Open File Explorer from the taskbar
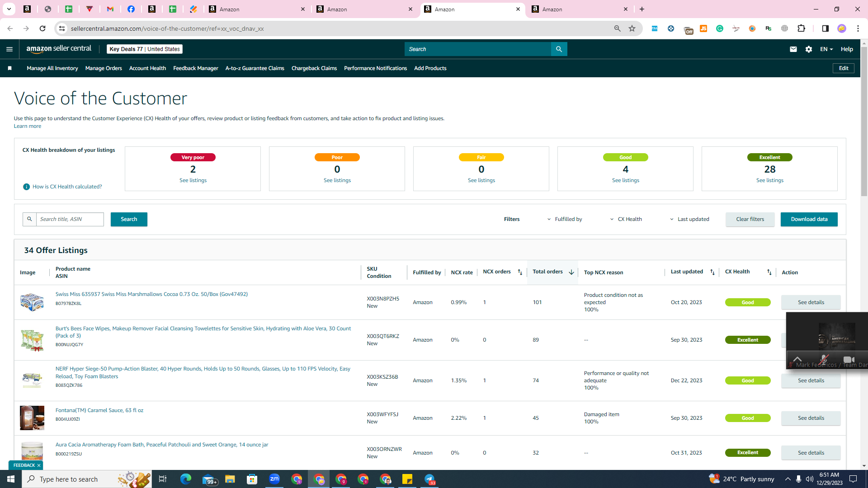Screen dimensions: 868x488 230,479
